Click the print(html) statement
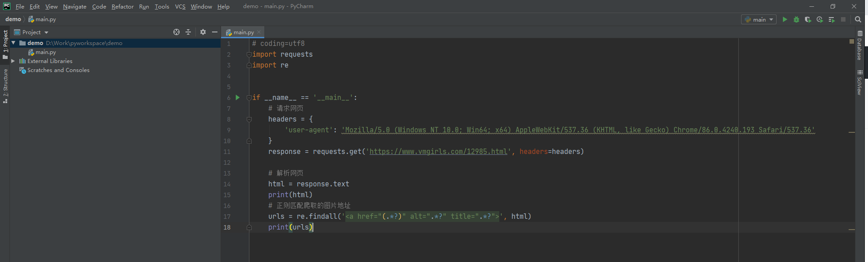 coord(290,195)
